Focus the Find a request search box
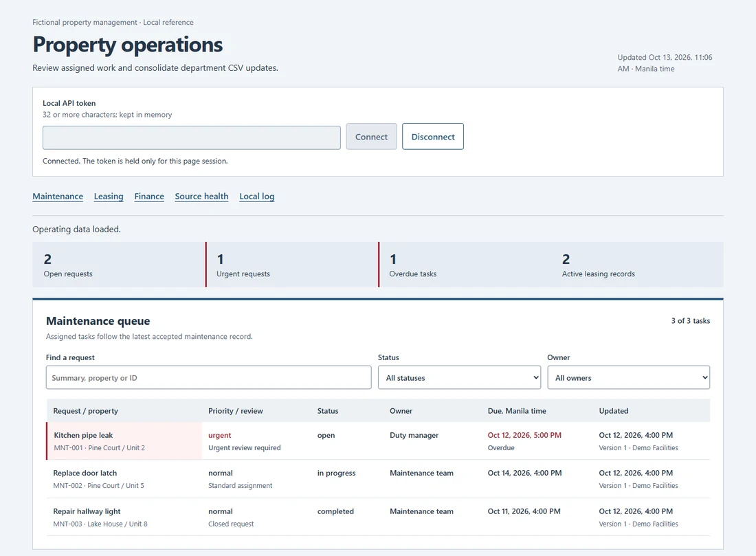This screenshot has width=756, height=556. (209, 377)
